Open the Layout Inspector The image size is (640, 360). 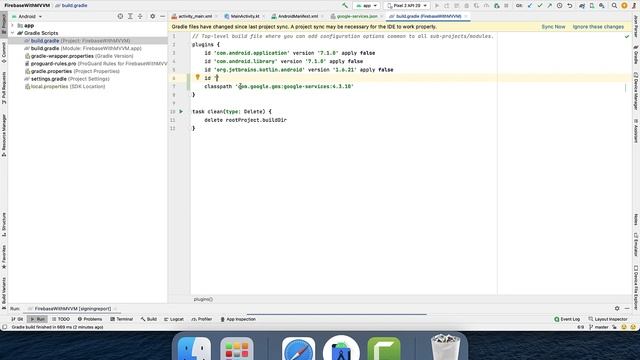click(x=608, y=319)
